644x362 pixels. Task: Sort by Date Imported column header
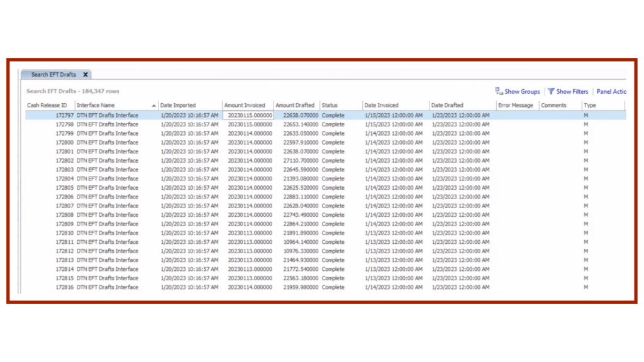178,106
